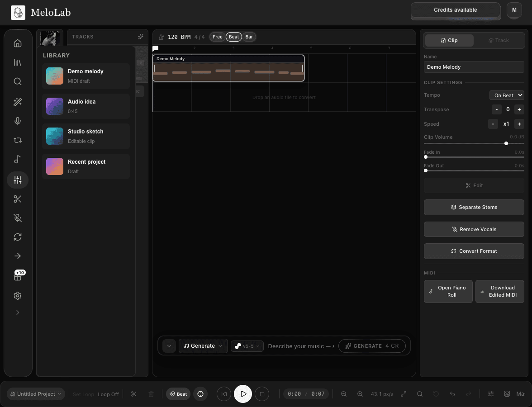The height and width of the screenshot is (407, 532).
Task: Decrease Transpose with minus button
Action: [x=496, y=109]
